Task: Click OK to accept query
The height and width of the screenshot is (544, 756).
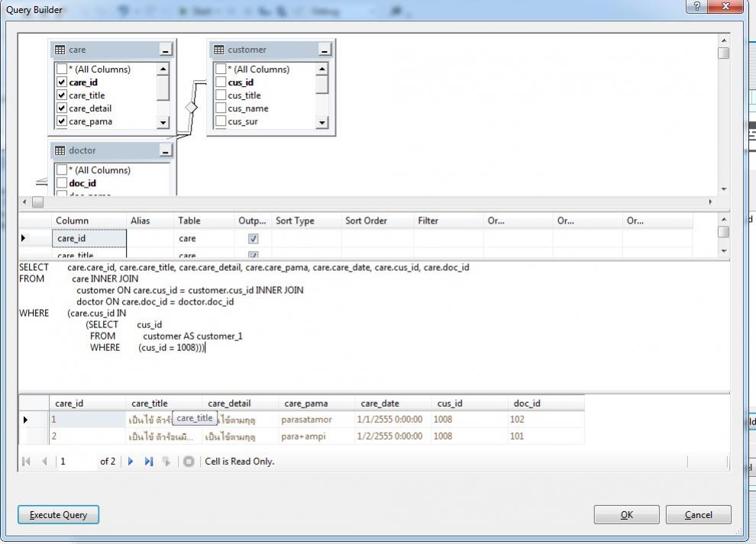Action: (x=627, y=514)
